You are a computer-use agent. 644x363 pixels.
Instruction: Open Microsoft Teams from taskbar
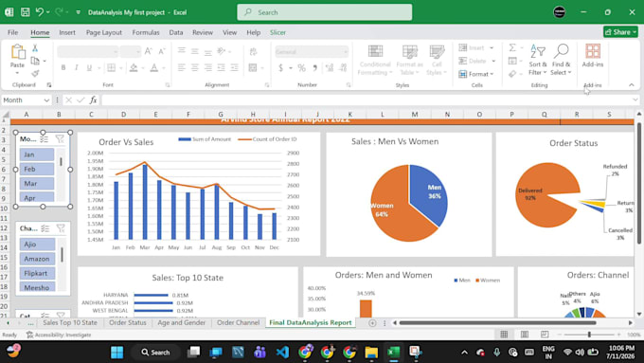[x=259, y=353]
